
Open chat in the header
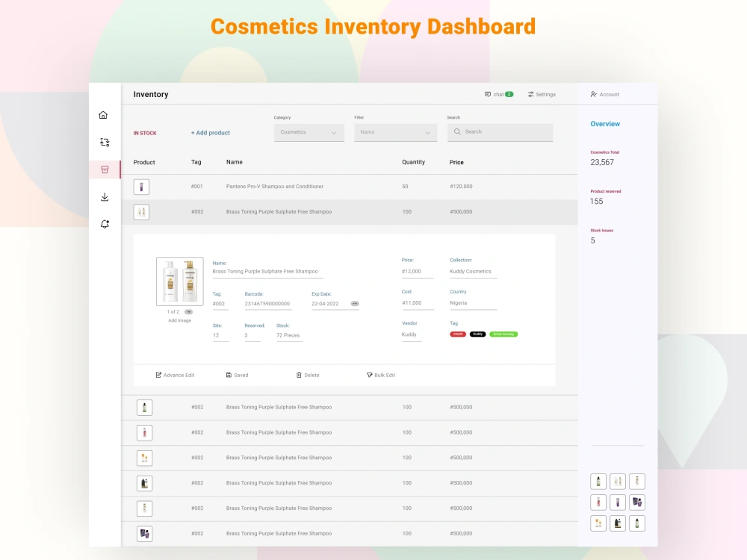click(499, 94)
